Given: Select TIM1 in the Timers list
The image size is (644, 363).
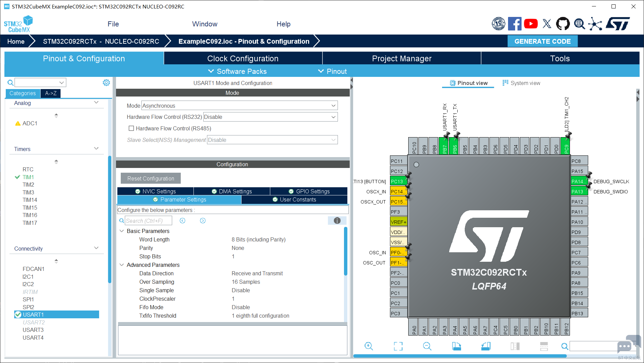Looking at the screenshot, I should (28, 177).
